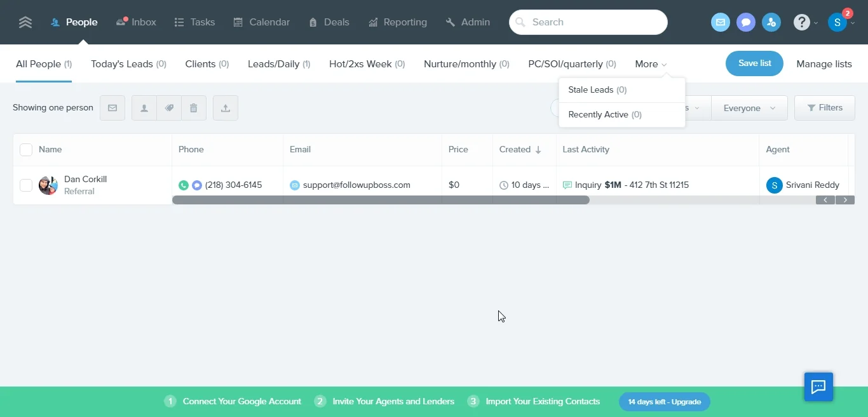Click the horizontal table scrollbar
This screenshot has height=417, width=868.
[x=381, y=200]
